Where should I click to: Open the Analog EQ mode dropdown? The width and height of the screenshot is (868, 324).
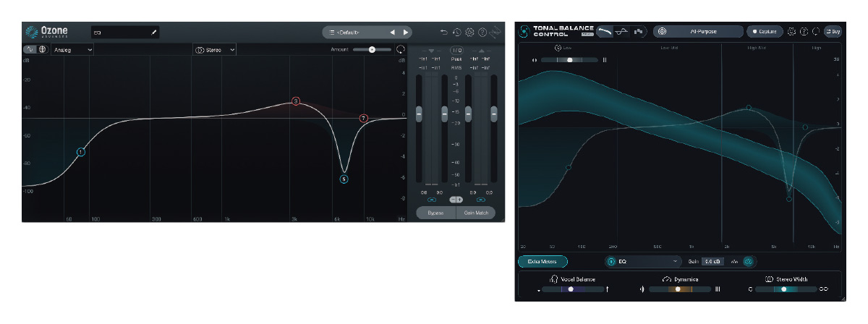click(x=72, y=49)
